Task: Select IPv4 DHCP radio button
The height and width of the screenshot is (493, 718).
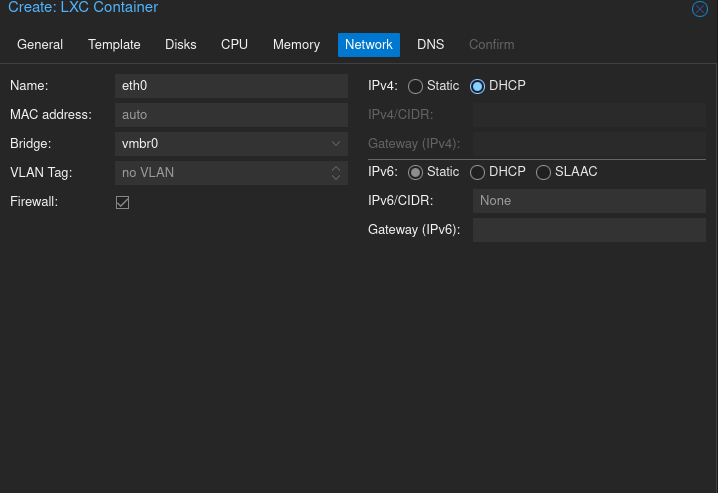Action: coord(477,86)
